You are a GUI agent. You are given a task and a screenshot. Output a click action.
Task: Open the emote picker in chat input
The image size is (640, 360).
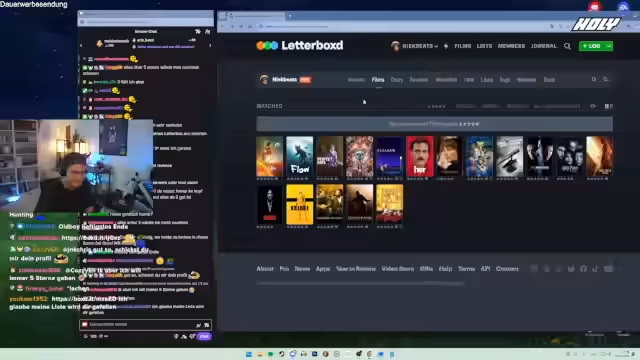[x=207, y=325]
